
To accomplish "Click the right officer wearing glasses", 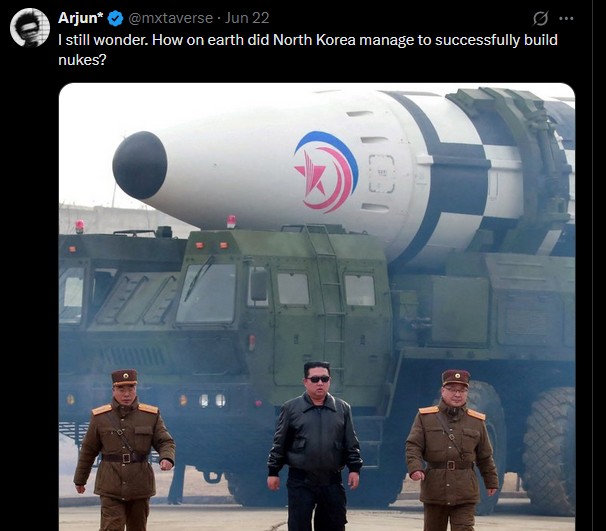I will [452, 450].
